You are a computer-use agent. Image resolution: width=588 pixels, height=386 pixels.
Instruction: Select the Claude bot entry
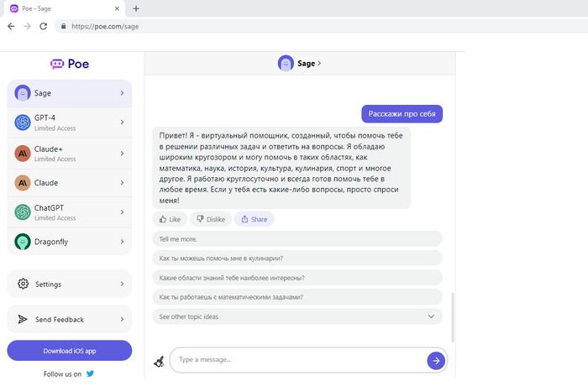click(70, 183)
